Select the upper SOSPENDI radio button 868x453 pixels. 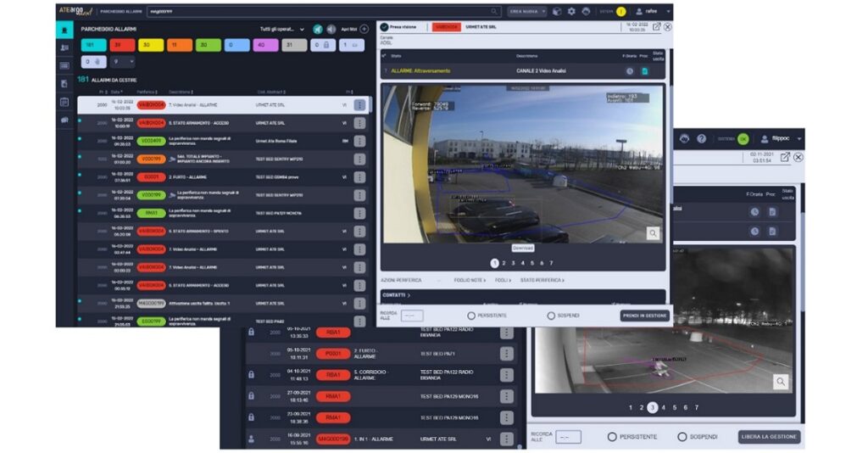[x=551, y=316]
